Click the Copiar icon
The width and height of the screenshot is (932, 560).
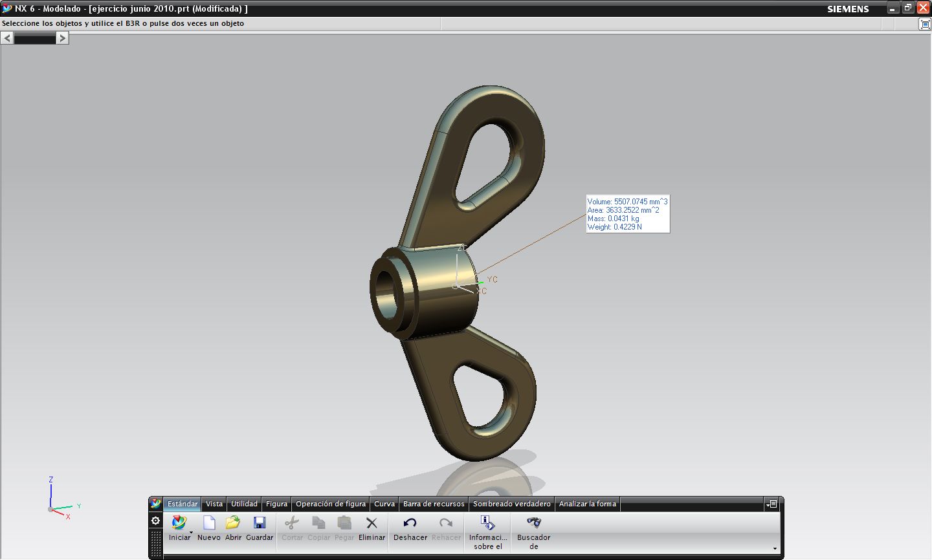[x=318, y=522]
